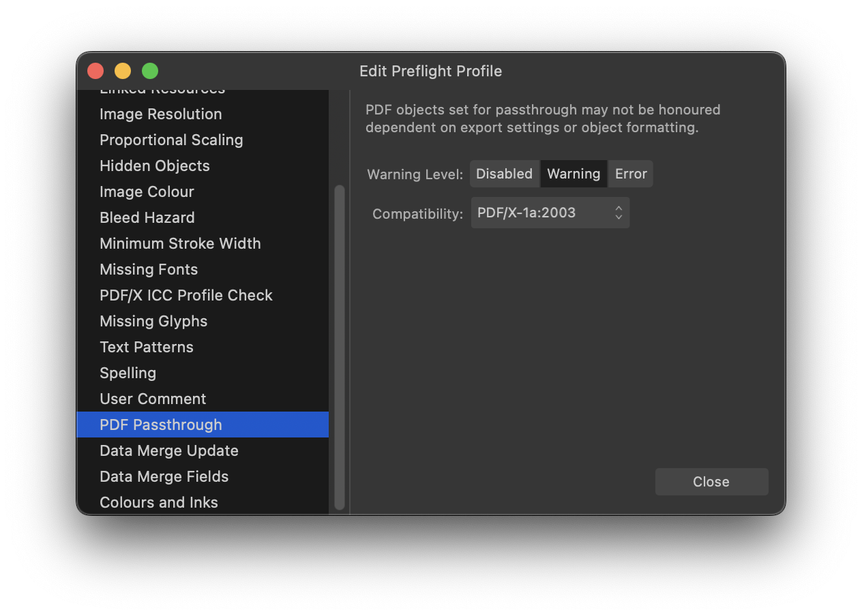862x616 pixels.
Task: Open the "Missing Fonts" check settings
Action: point(149,269)
